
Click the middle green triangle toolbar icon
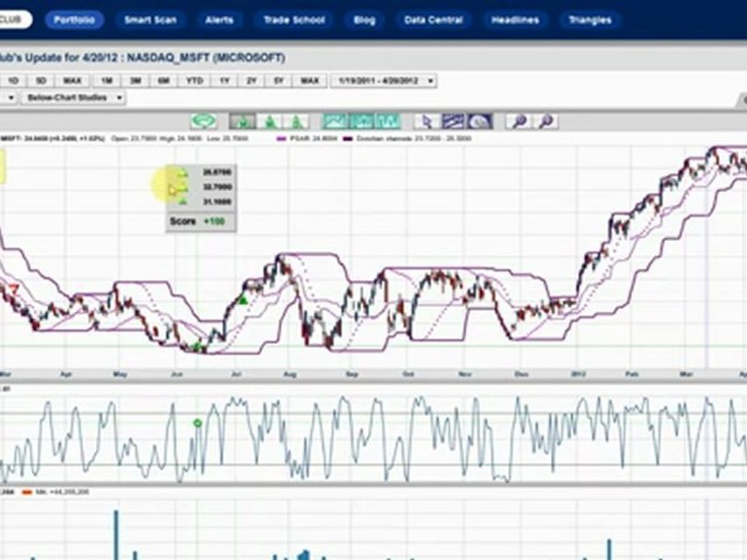(270, 122)
